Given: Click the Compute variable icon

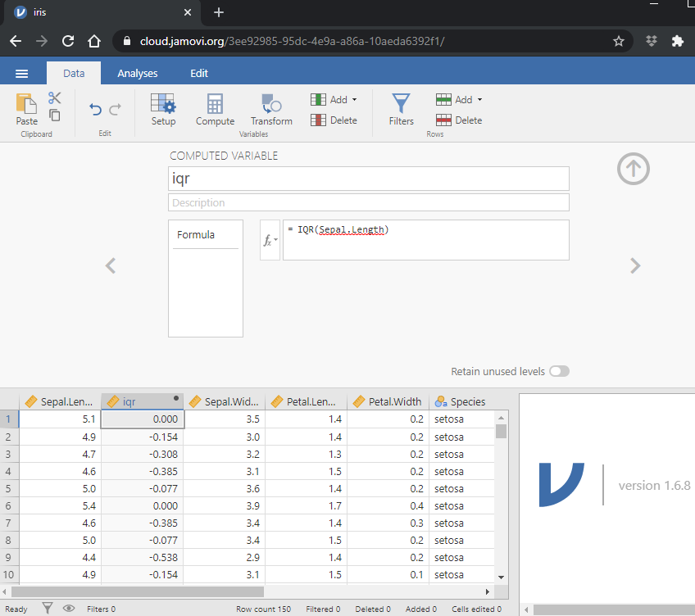Looking at the screenshot, I should pos(215,108).
